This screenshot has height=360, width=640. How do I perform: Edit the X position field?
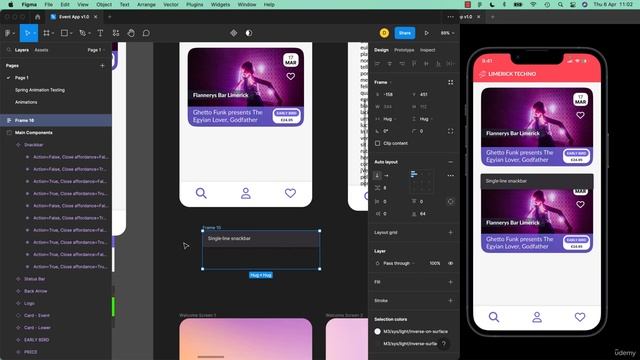(x=388, y=94)
